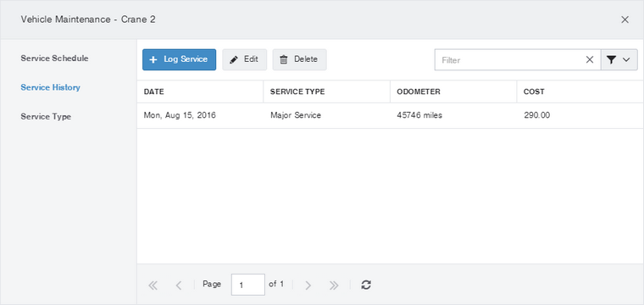Click the page number input box
This screenshot has height=305, width=644.
point(248,285)
